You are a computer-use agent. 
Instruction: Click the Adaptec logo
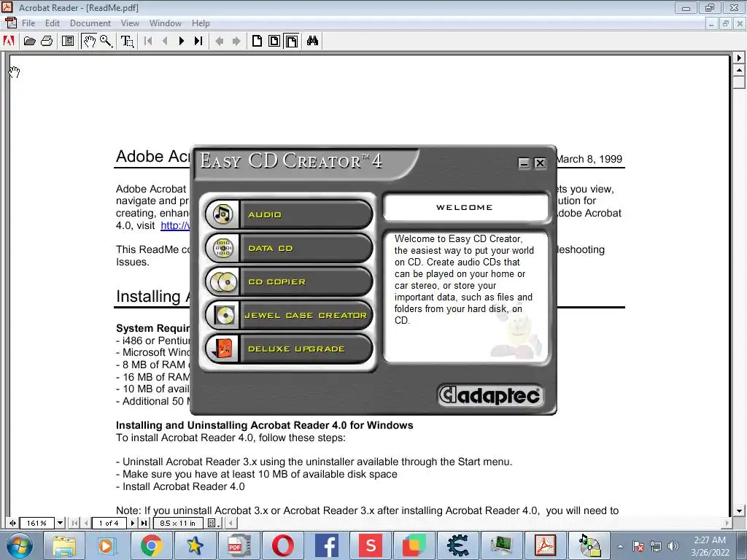490,395
